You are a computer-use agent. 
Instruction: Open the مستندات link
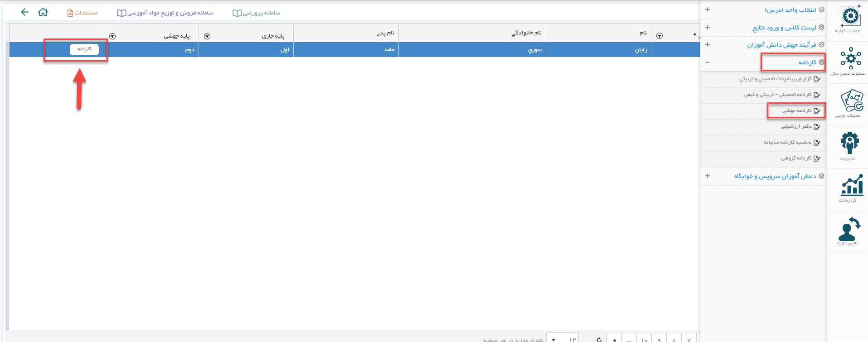(82, 13)
